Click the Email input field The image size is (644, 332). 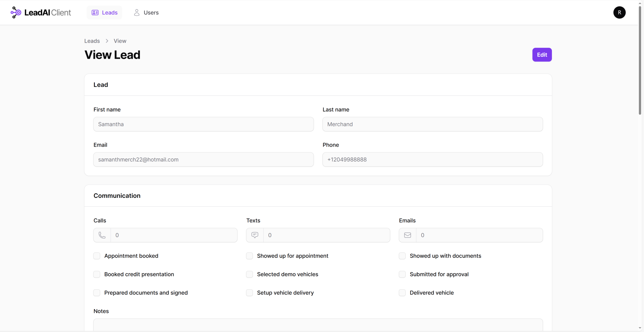(x=203, y=160)
